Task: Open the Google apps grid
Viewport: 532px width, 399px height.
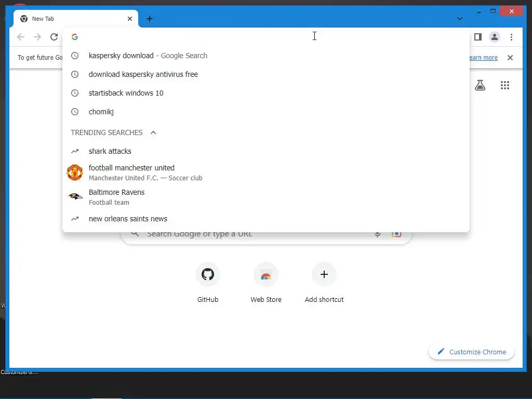Action: [505, 85]
